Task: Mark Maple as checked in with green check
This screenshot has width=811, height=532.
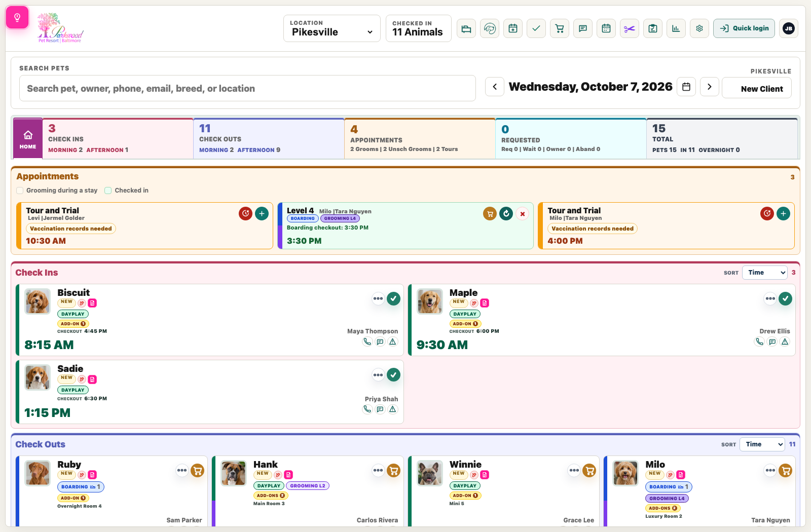Action: point(786,299)
